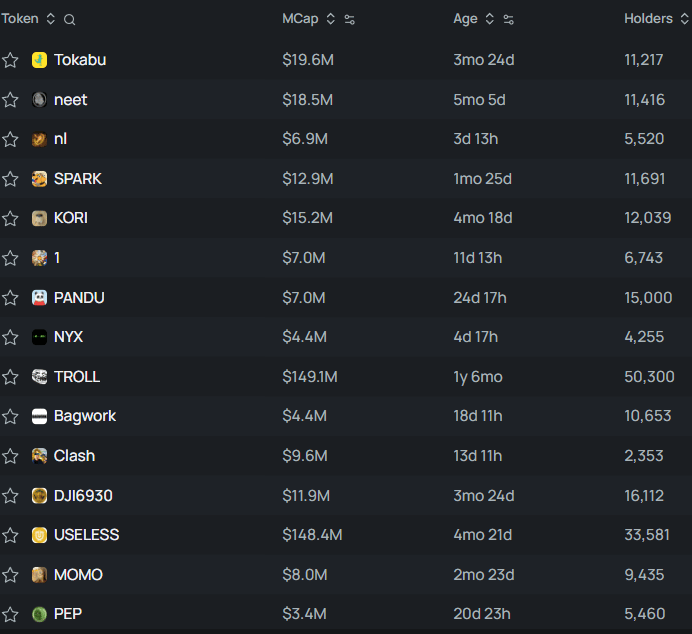Open the KORI token name link
The height and width of the screenshot is (634, 692).
[71, 218]
